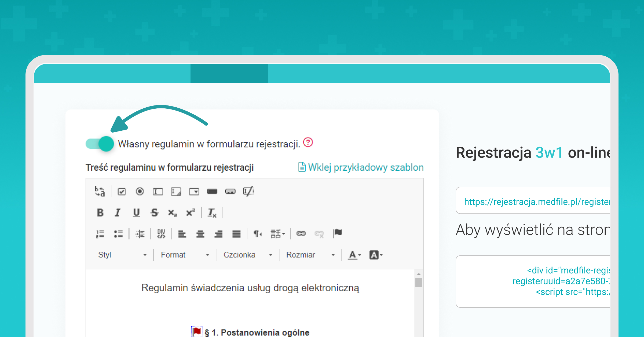This screenshot has width=644, height=337.
Task: Click the editor scrollbar thumb
Action: pyautogui.click(x=419, y=283)
